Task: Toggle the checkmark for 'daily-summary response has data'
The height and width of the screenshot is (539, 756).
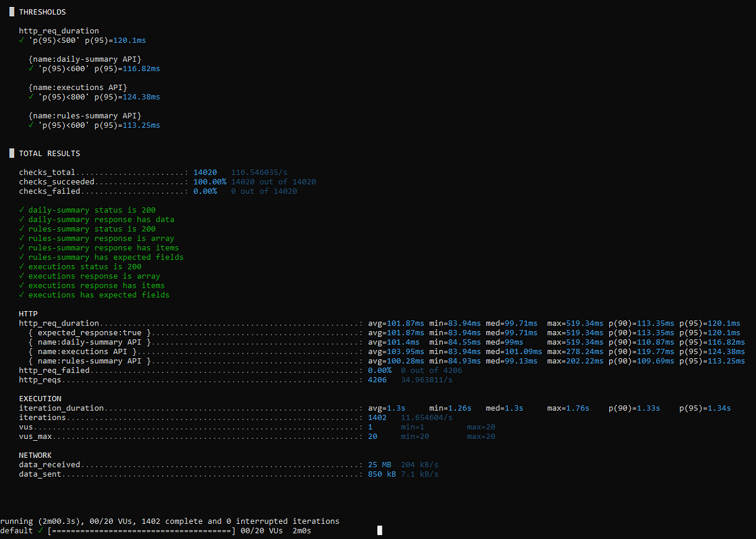Action: tap(21, 219)
